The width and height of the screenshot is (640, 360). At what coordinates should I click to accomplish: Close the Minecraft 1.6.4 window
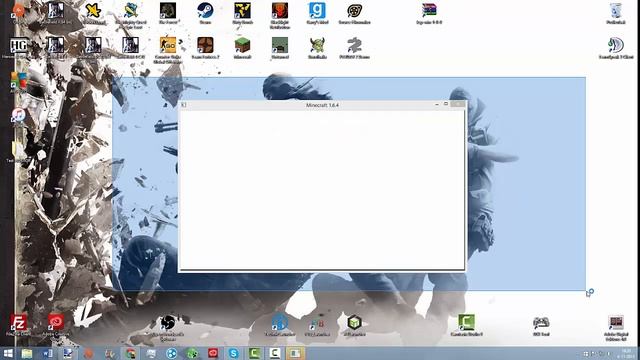458,104
